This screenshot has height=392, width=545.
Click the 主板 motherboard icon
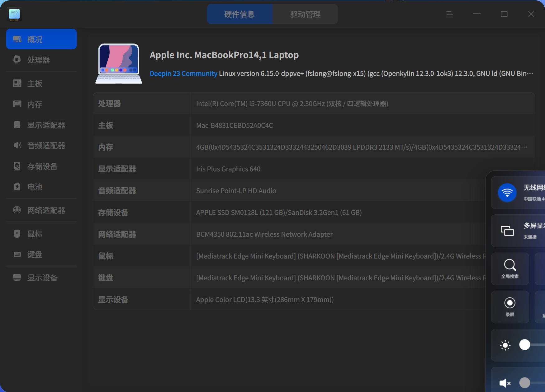(17, 83)
